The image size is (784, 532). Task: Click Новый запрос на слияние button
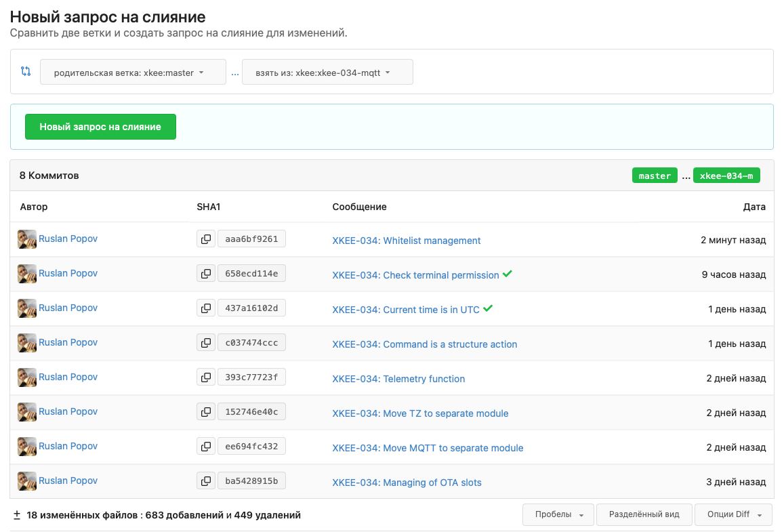pos(100,127)
